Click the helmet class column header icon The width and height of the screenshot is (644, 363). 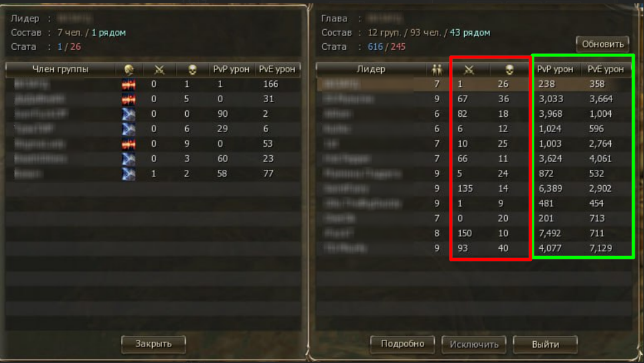tap(129, 70)
